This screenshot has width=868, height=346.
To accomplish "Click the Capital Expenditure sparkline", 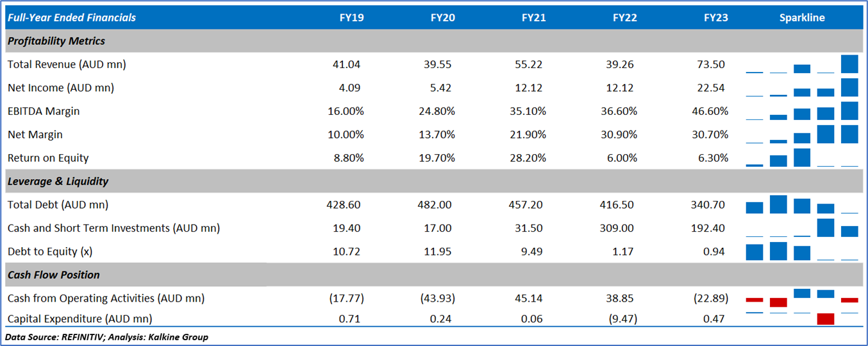I will pos(802,318).
